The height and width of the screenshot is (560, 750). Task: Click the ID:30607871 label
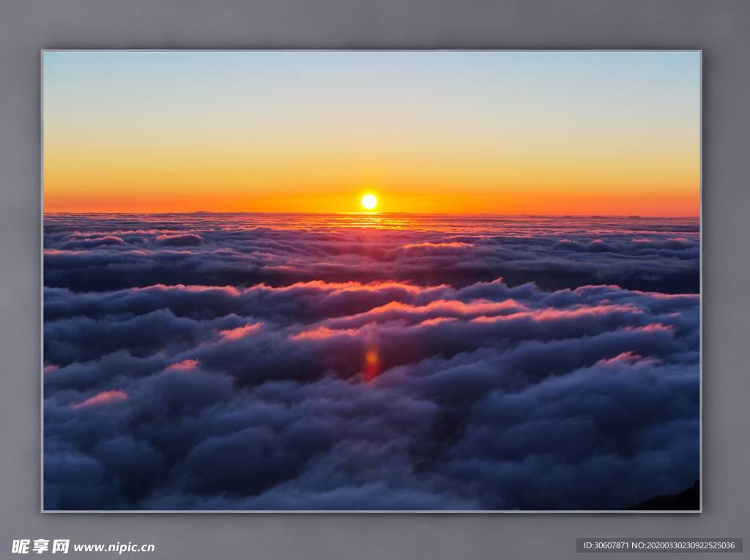point(606,545)
